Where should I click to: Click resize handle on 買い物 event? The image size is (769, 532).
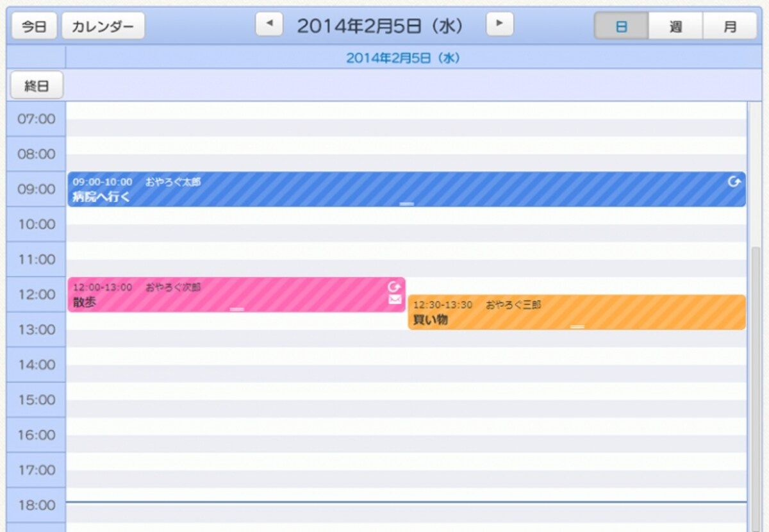click(577, 326)
